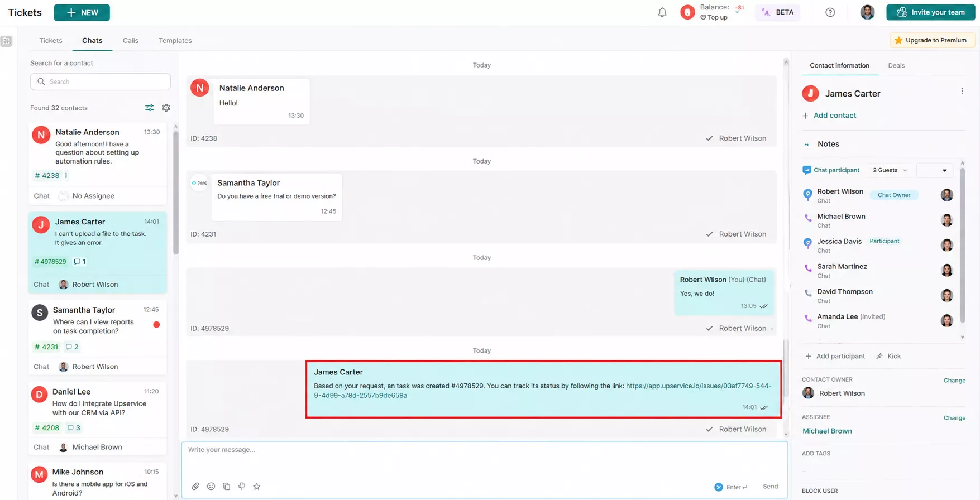The image size is (980, 500).
Task: Click location pin icon beside Jessica Davis
Action: [x=807, y=244]
